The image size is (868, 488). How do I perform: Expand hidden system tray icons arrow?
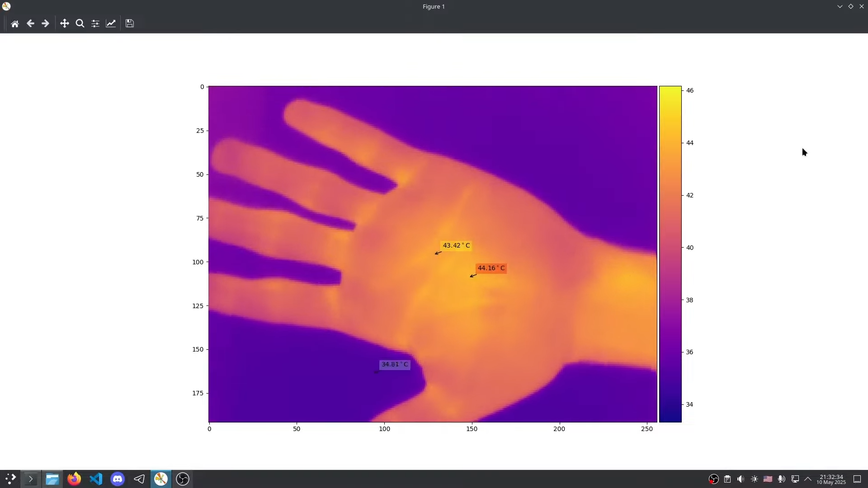click(x=808, y=479)
